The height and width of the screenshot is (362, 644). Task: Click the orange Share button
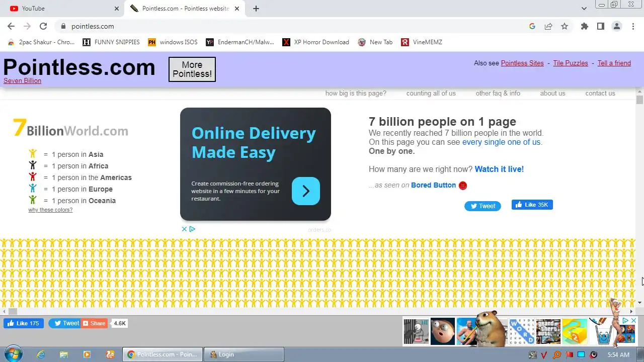tap(94, 323)
